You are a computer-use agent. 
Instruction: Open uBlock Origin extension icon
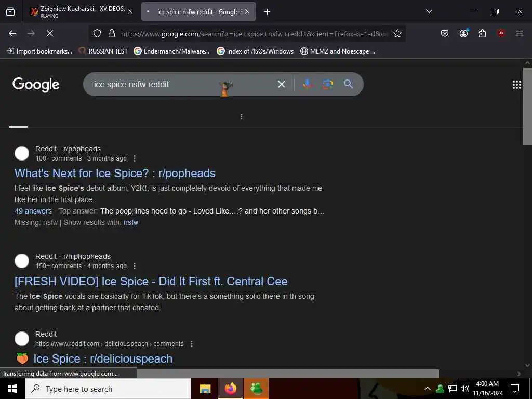501,33
